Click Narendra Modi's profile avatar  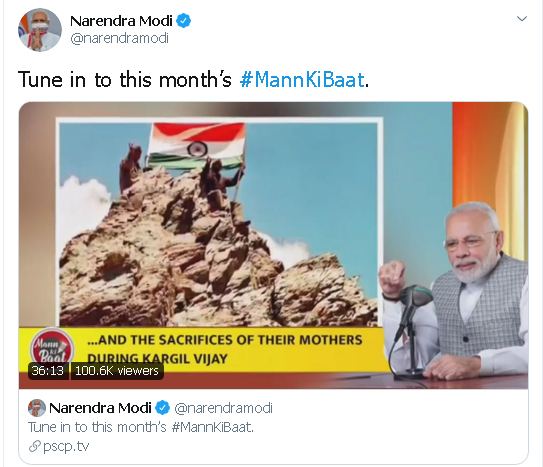(40, 30)
